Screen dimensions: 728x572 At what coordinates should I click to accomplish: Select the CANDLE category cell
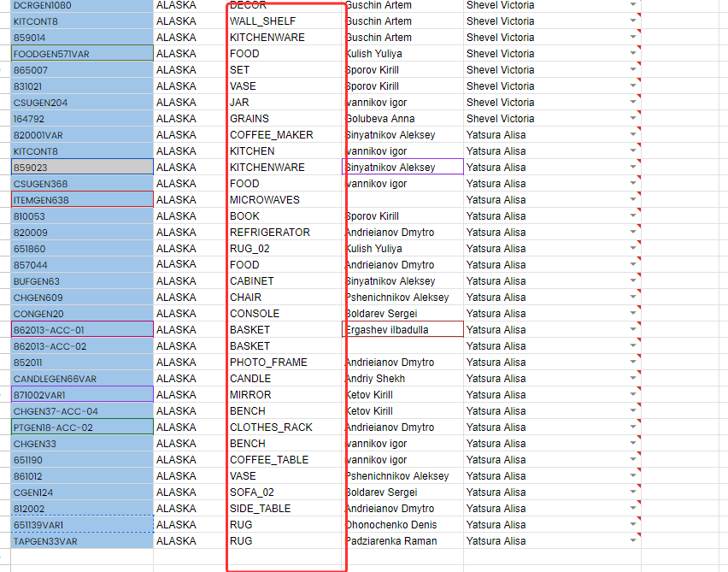coord(284,378)
